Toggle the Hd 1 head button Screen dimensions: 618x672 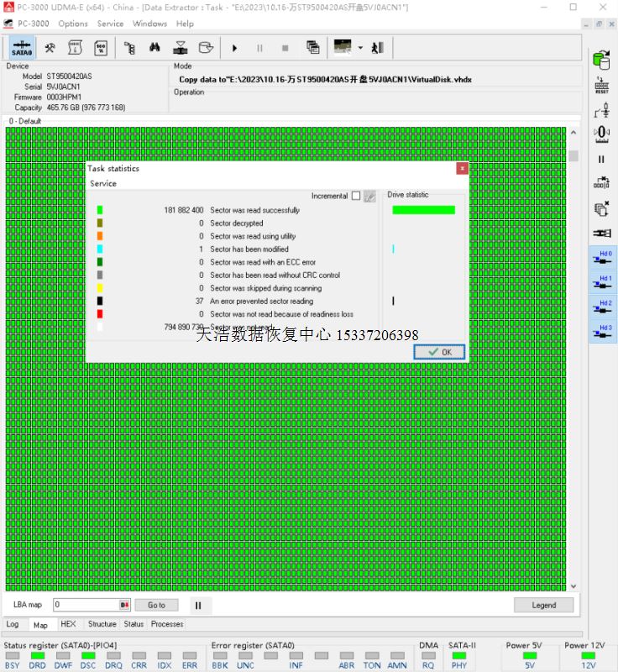[x=602, y=282]
